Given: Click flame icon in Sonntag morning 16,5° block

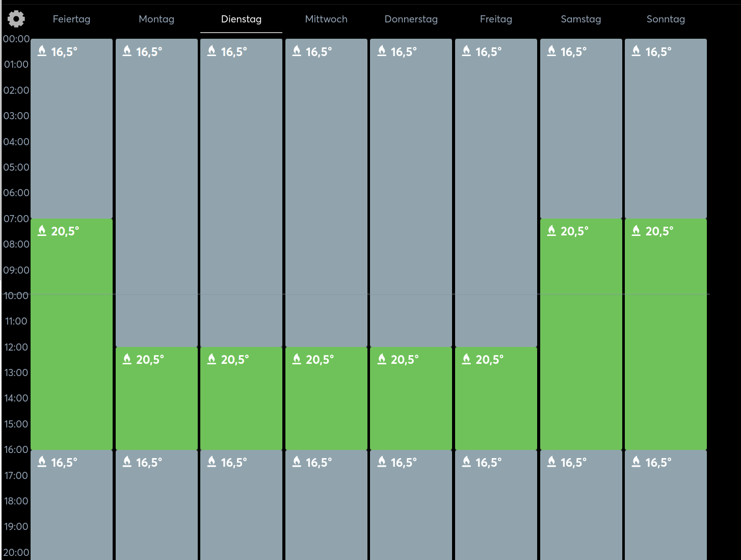Looking at the screenshot, I should coord(636,51).
